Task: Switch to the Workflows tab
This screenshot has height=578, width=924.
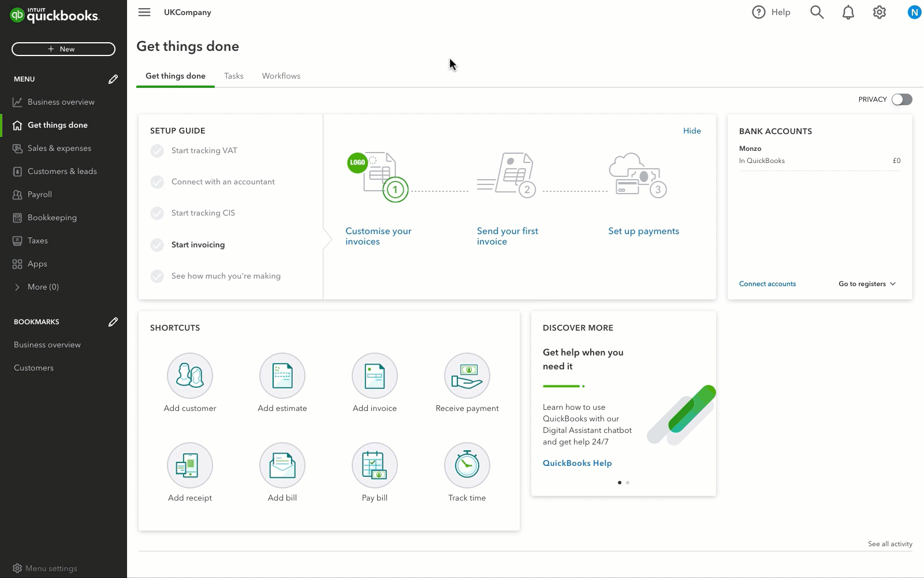Action: (281, 76)
